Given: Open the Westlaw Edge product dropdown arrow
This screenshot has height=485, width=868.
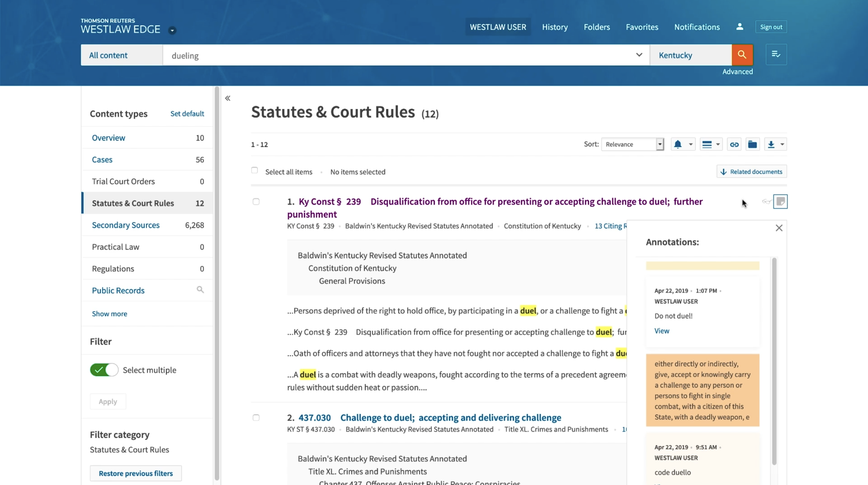Looking at the screenshot, I should tap(172, 30).
